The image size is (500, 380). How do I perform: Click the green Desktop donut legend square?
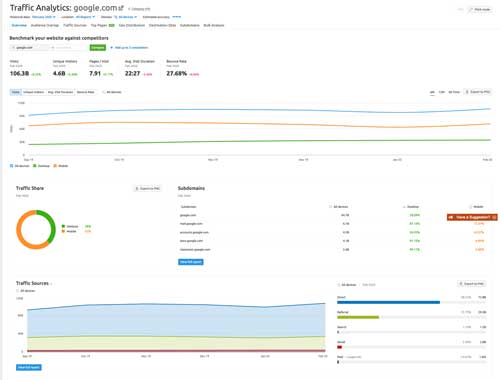tap(63, 226)
